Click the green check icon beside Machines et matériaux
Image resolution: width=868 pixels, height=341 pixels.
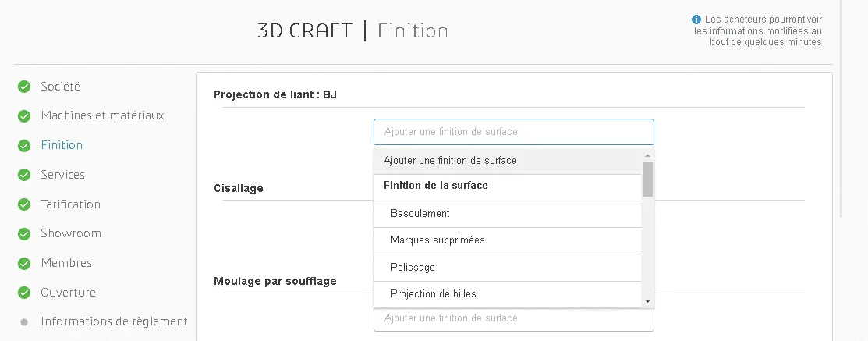tap(24, 116)
